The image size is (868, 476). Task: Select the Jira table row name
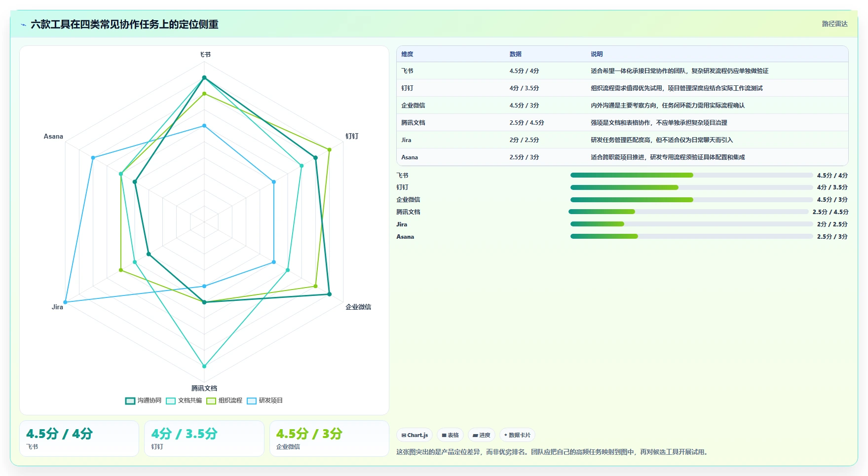click(406, 140)
